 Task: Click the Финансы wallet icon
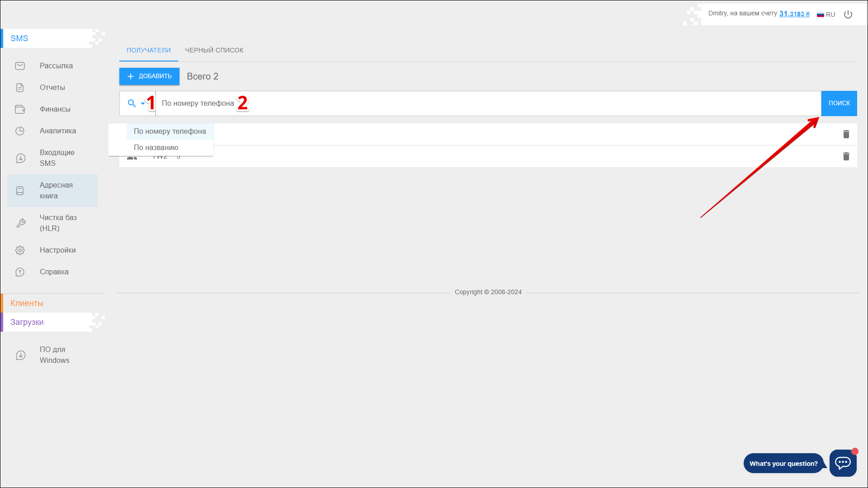(x=20, y=109)
